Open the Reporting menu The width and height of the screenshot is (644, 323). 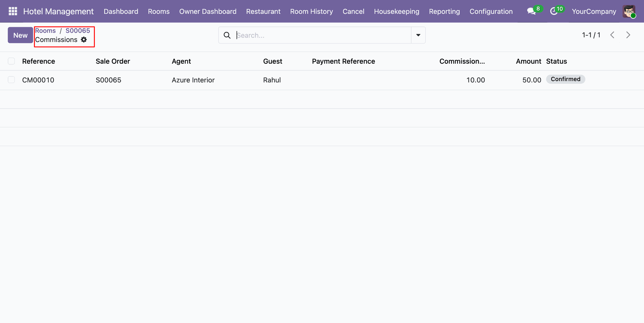[x=444, y=11]
